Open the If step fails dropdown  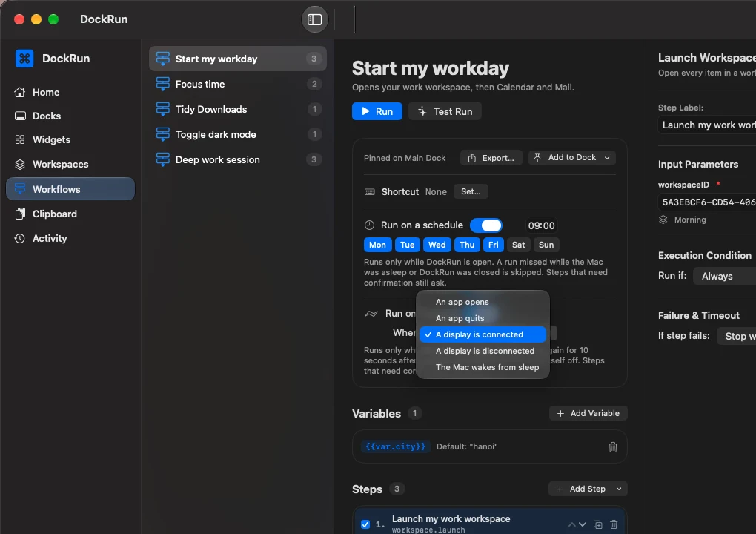pyautogui.click(x=737, y=336)
